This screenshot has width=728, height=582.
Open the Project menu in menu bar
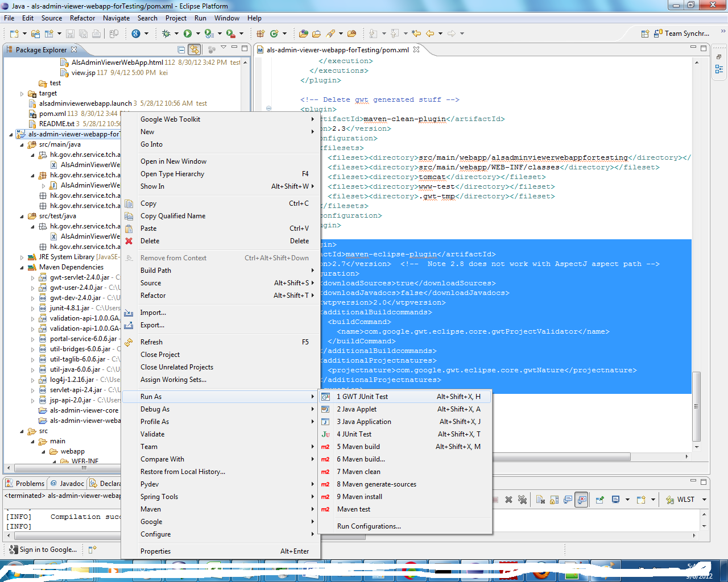(x=176, y=18)
